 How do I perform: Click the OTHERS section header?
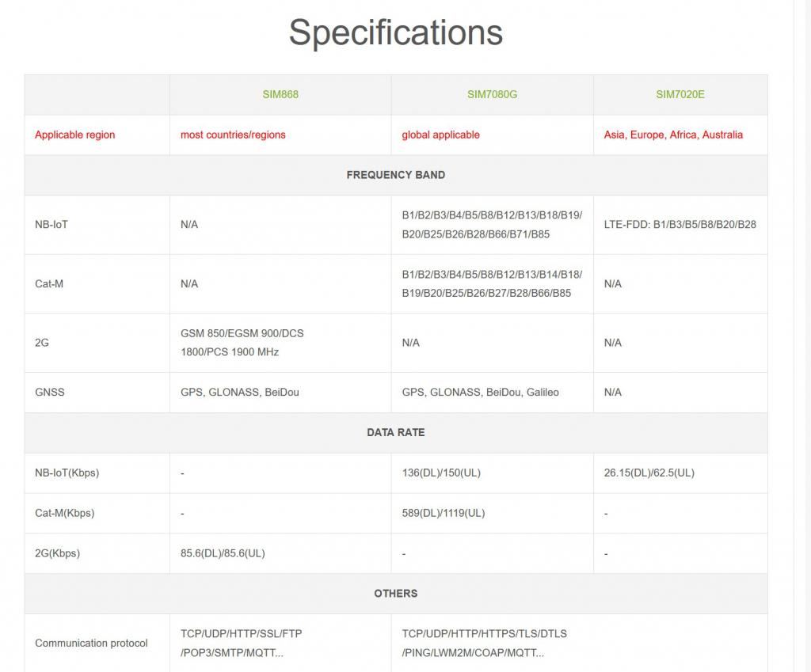coord(395,594)
